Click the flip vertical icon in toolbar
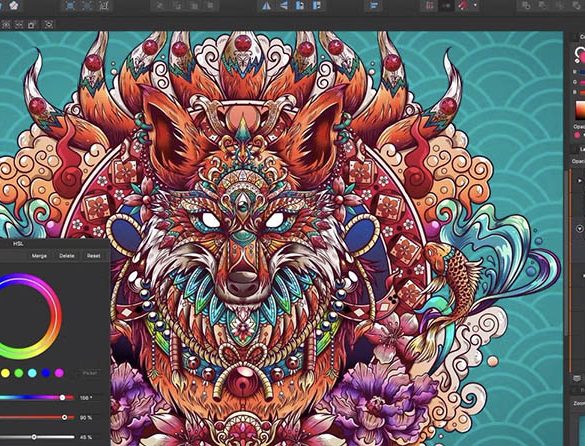The height and width of the screenshot is (446, 585). click(x=284, y=6)
